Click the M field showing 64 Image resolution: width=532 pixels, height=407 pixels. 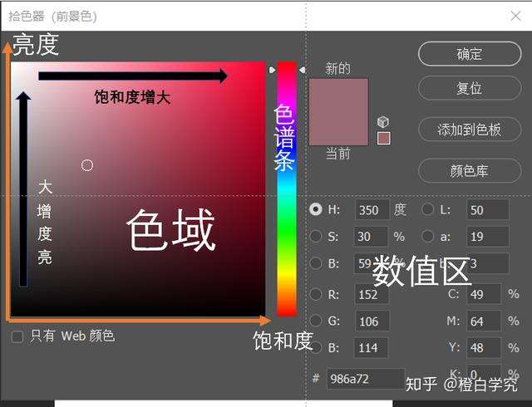(484, 321)
